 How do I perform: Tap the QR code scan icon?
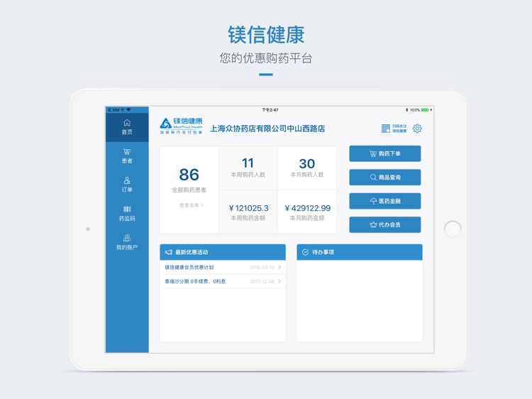(386, 129)
